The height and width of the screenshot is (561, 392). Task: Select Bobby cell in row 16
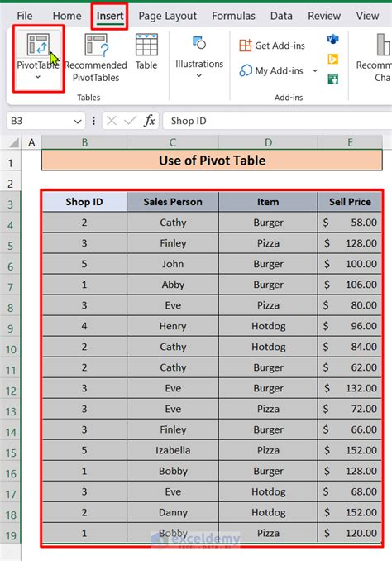coord(173,471)
